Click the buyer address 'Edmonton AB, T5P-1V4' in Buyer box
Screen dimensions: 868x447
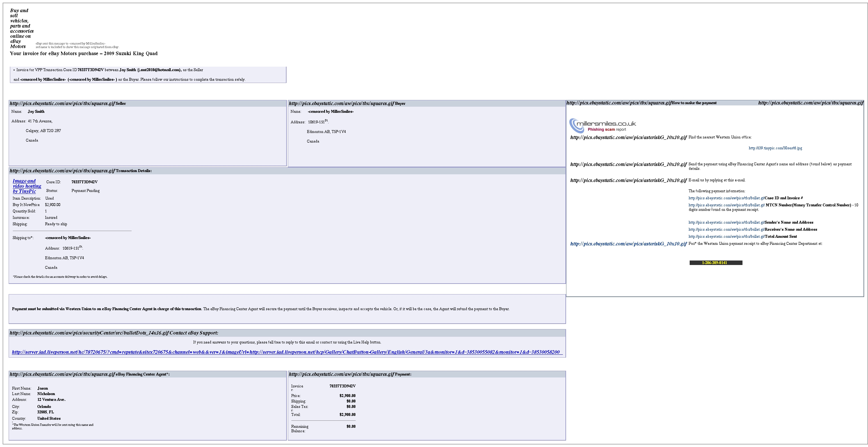326,132
